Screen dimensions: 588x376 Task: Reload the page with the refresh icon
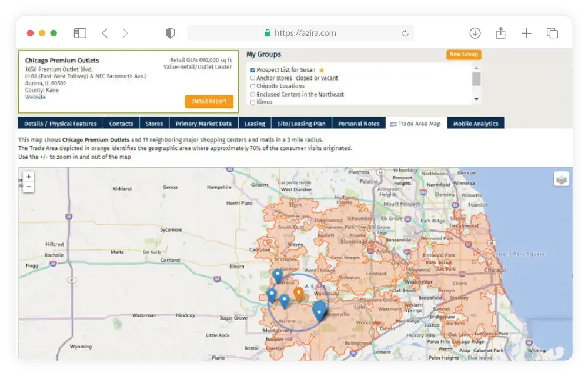click(405, 34)
